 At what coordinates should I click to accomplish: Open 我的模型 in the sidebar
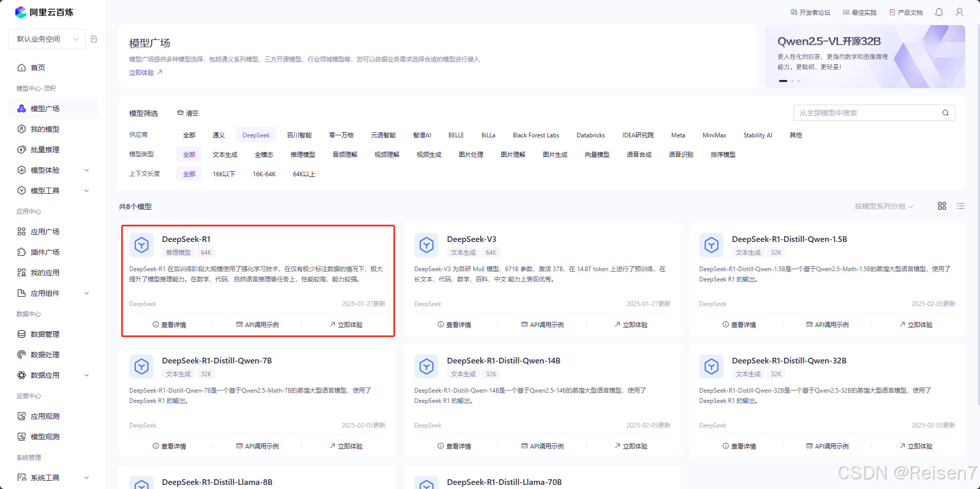(x=45, y=129)
